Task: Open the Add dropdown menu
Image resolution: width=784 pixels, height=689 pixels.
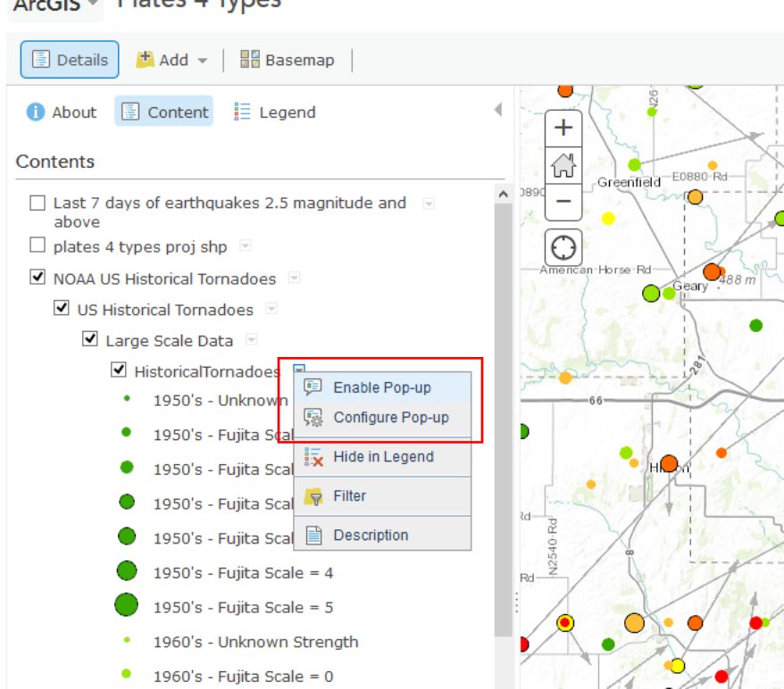Action: pos(171,60)
